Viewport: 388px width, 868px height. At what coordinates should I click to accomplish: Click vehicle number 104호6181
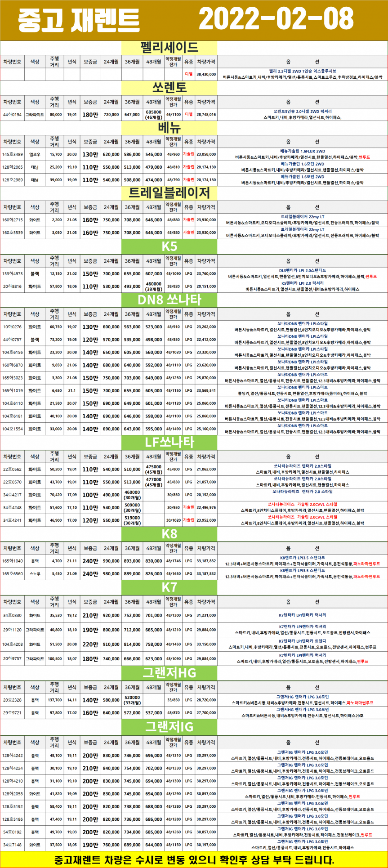click(x=12, y=416)
